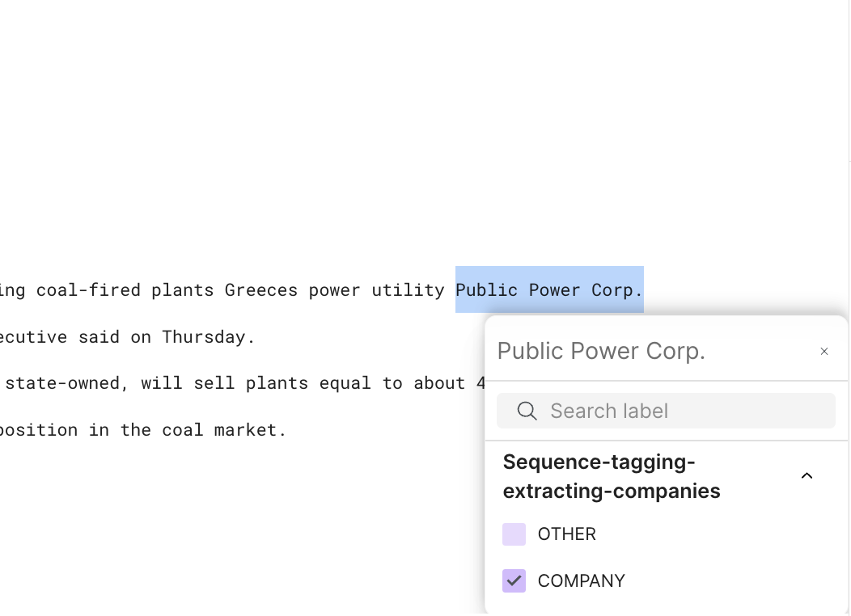Close the label selection popup
This screenshot has width=851, height=616.
coord(824,352)
